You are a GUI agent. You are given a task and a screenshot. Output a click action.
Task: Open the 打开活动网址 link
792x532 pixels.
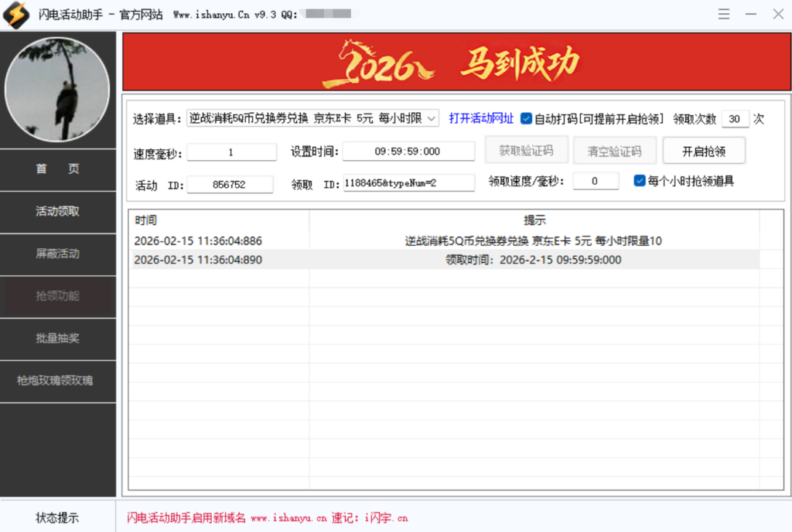480,118
